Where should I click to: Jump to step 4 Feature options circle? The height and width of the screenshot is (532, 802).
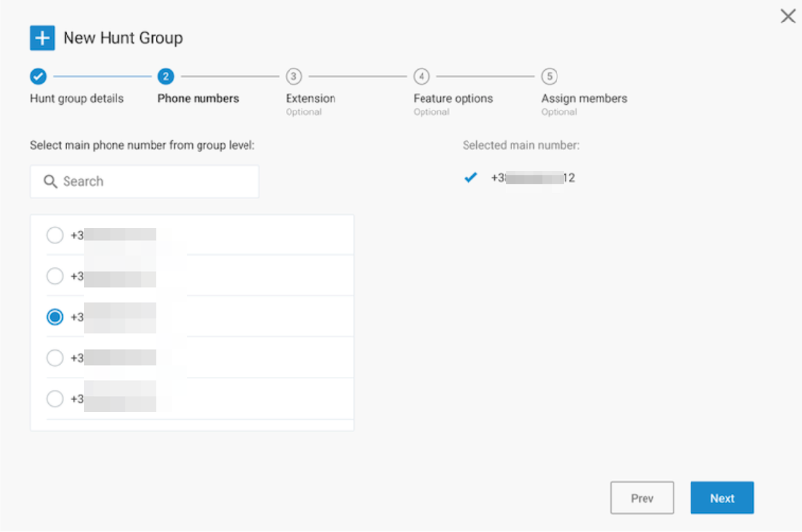click(x=422, y=76)
